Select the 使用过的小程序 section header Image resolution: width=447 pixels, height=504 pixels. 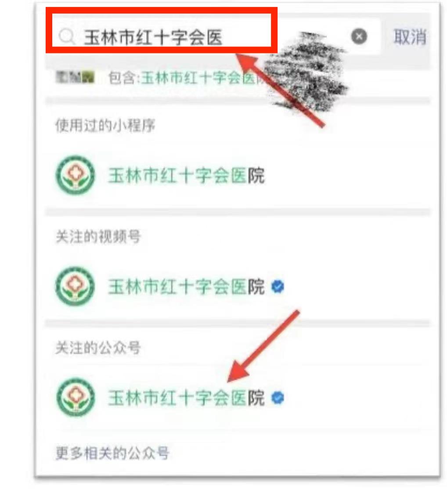(x=105, y=125)
